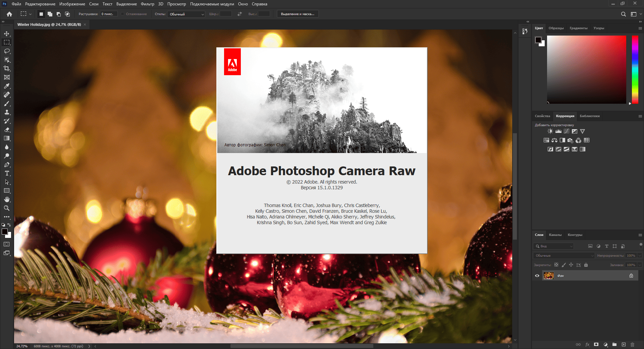Open the Layers panel flyout menu
The width and height of the screenshot is (644, 349).
pyautogui.click(x=640, y=235)
